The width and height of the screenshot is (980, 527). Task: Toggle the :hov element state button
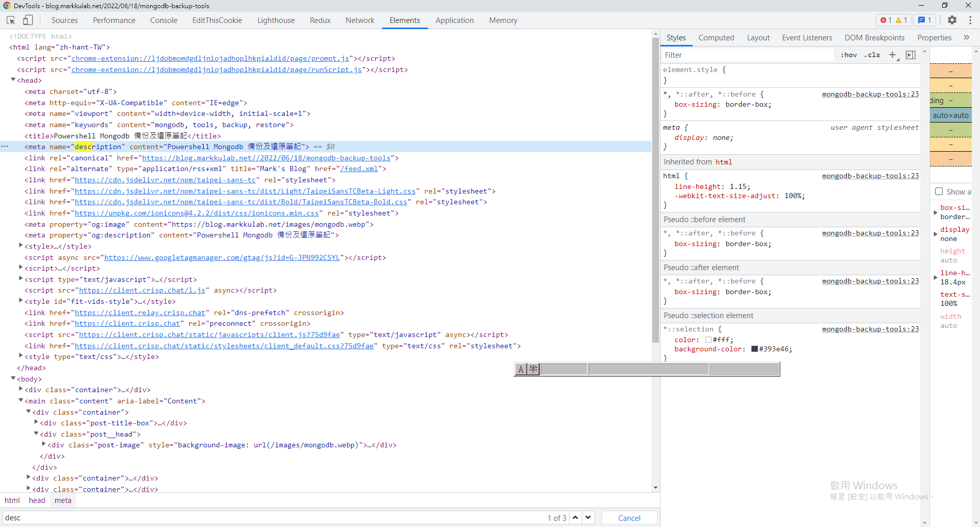click(x=849, y=55)
